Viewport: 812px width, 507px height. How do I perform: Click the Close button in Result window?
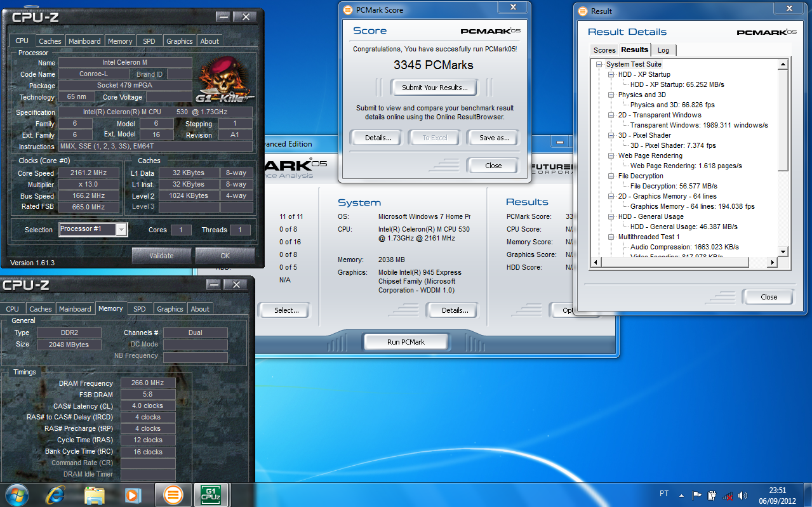[769, 297]
